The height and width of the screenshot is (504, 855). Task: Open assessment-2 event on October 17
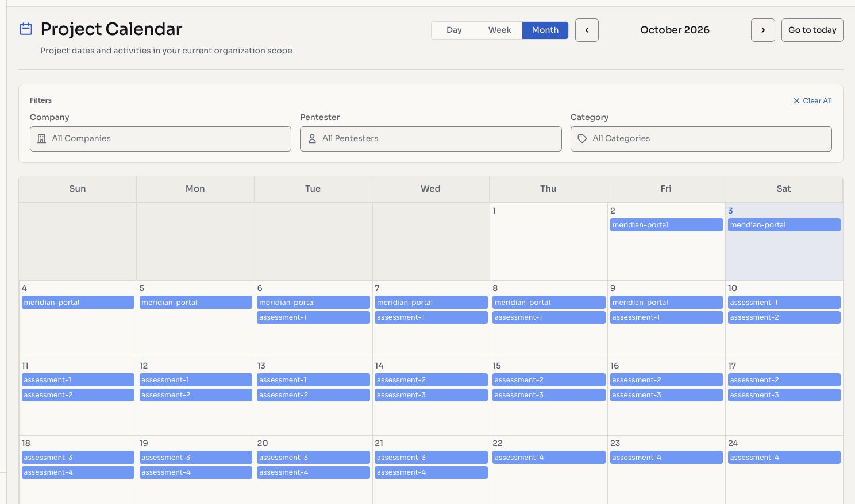coord(784,380)
